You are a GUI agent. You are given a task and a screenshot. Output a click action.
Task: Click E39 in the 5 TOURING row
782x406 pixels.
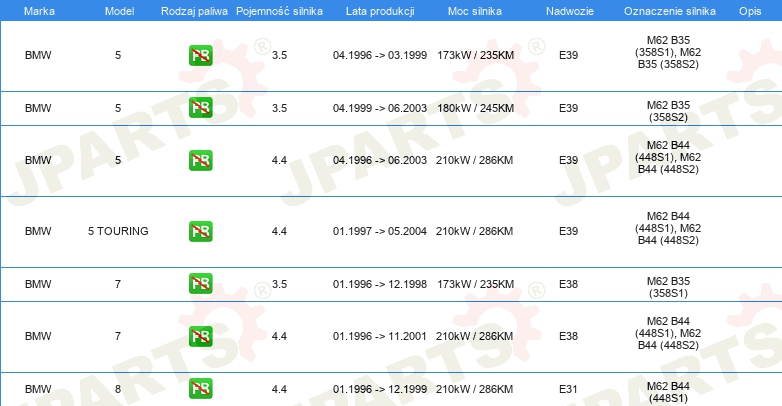(568, 231)
